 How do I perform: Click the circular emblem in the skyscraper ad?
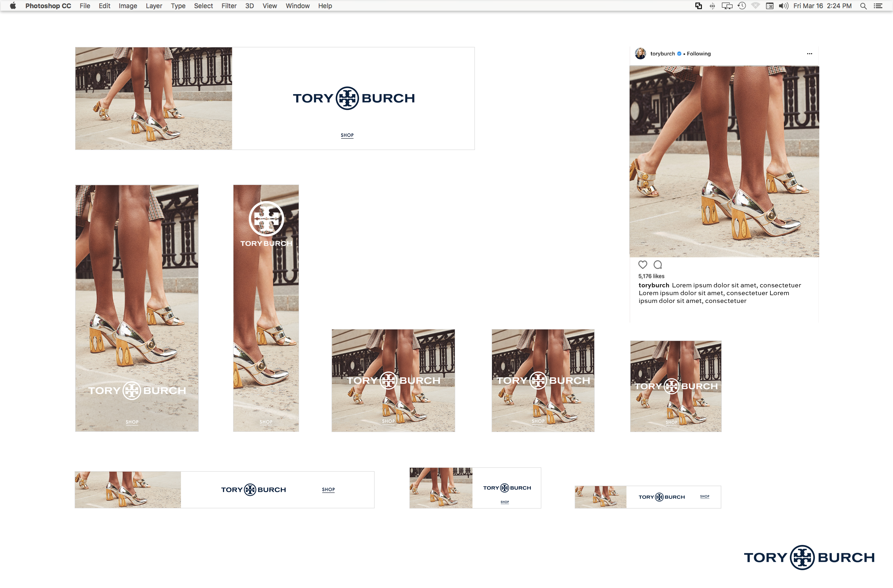(266, 218)
